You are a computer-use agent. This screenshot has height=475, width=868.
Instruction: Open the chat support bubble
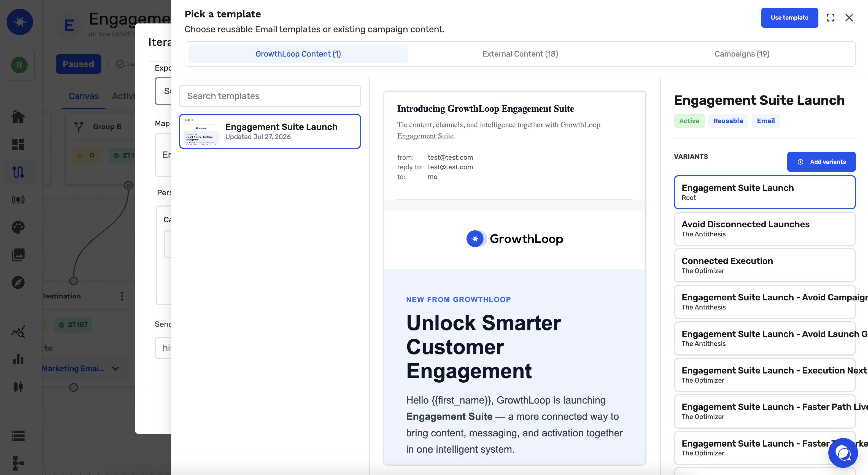pyautogui.click(x=843, y=453)
